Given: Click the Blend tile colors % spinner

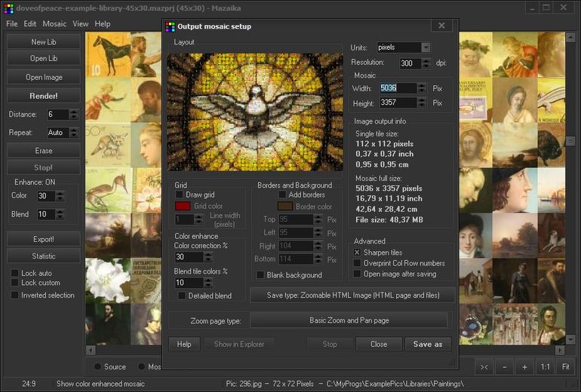Looking at the screenshot, I should tap(208, 283).
